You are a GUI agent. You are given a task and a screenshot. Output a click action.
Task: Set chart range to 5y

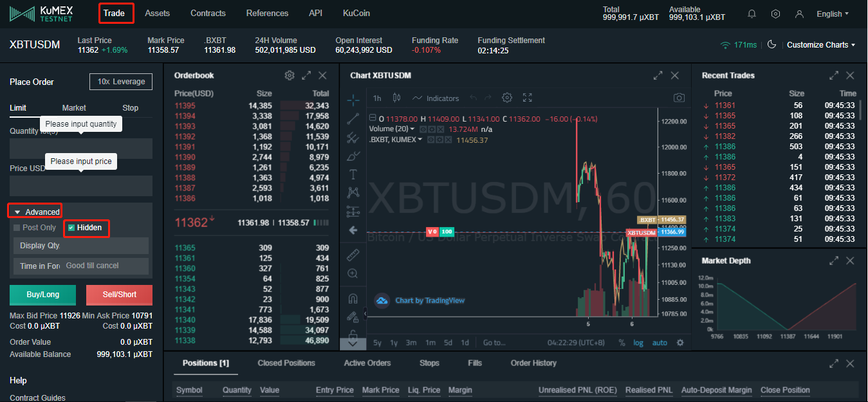(377, 343)
